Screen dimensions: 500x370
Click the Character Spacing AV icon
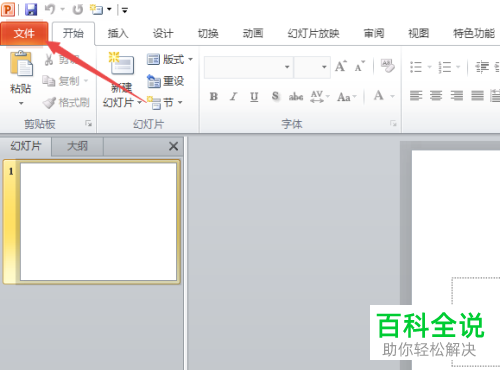point(317,96)
